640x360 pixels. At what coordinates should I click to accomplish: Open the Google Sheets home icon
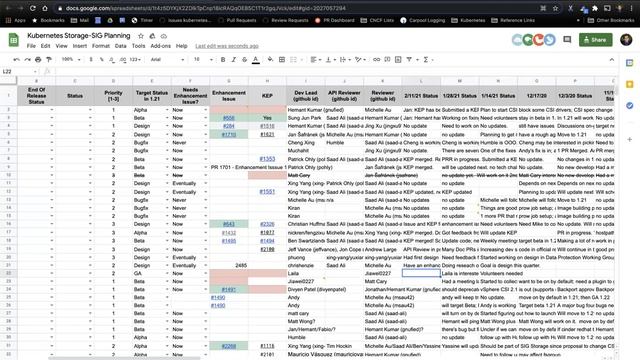pos(13,40)
